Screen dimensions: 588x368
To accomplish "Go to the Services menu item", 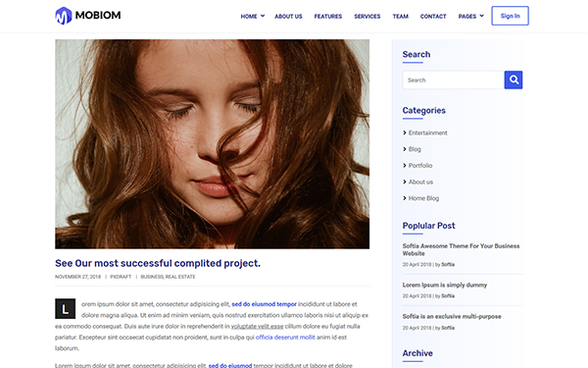I will [x=367, y=16].
